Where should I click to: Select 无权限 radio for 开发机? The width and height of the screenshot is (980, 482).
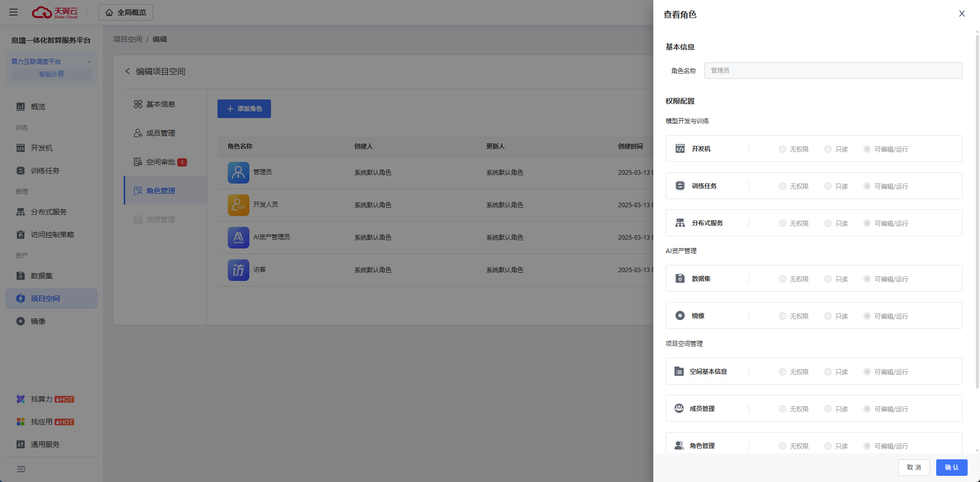(x=783, y=149)
